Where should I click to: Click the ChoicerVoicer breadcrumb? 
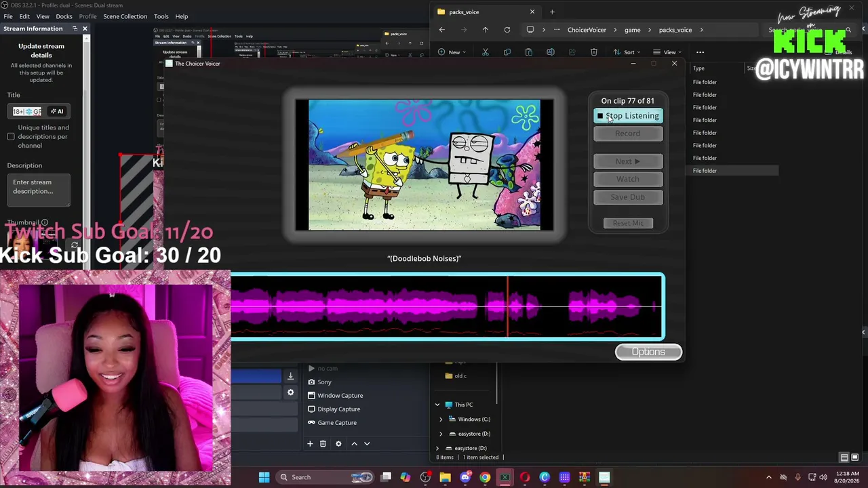click(587, 30)
